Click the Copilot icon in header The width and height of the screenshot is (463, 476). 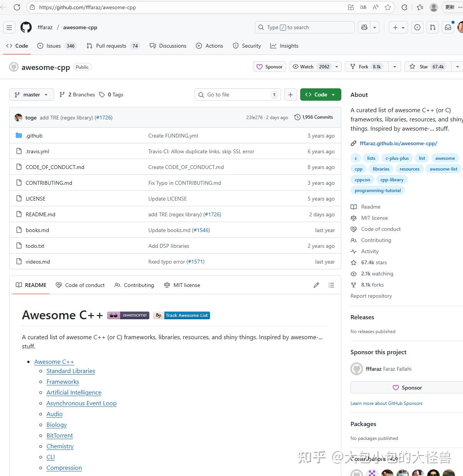(364, 27)
